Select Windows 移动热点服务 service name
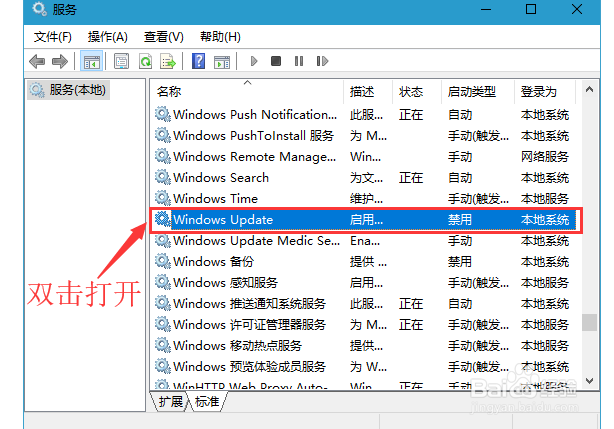This screenshot has width=614, height=429. coord(237,346)
